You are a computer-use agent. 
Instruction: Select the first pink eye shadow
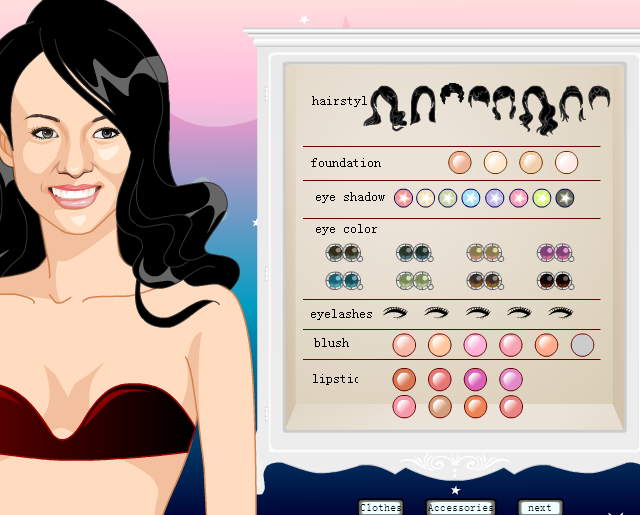(403, 198)
